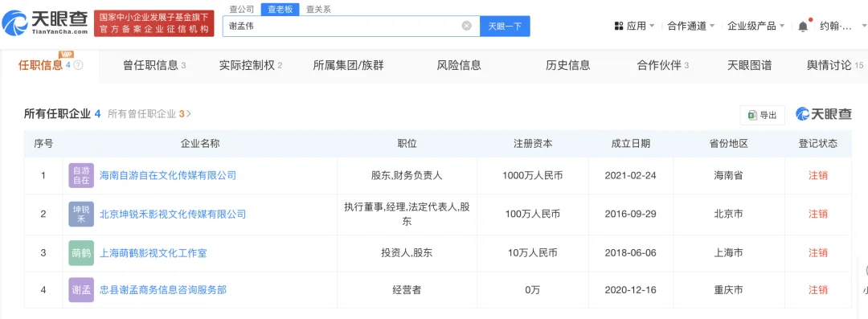This screenshot has width=868, height=319.
Task: Click the 成立日期 column header
Action: [631, 144]
